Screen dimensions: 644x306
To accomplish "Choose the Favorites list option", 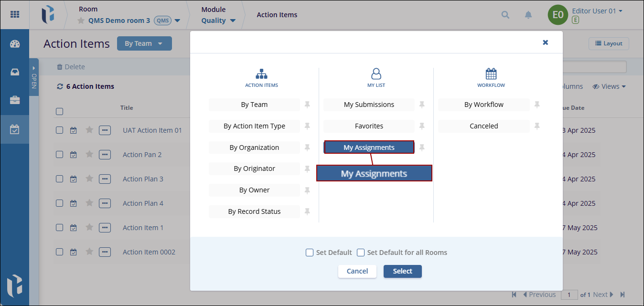I will coord(369,126).
